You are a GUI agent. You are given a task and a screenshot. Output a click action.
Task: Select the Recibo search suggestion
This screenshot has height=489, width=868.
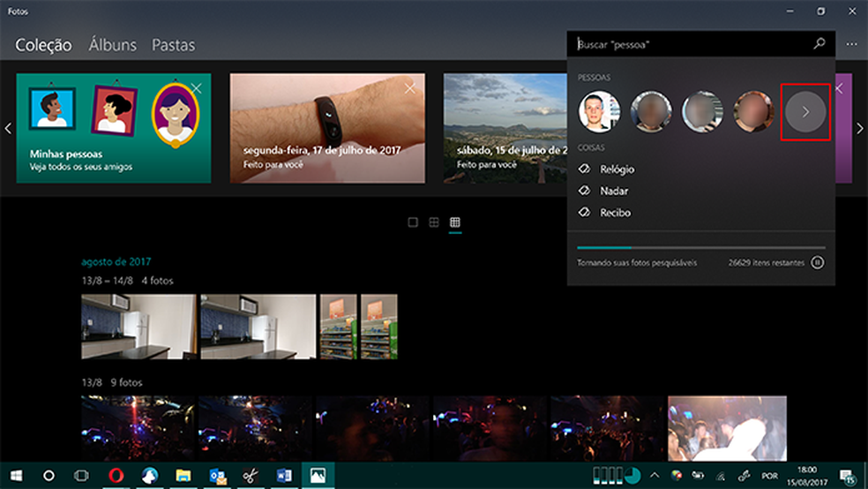tap(615, 213)
